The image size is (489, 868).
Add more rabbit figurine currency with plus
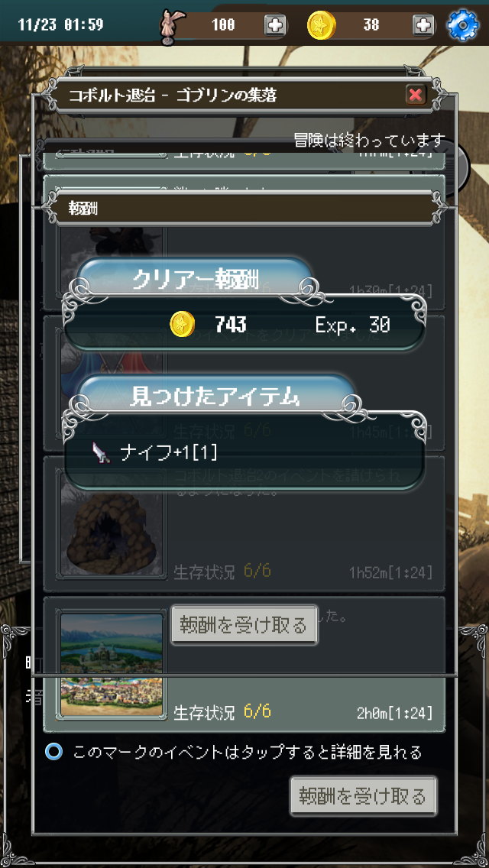[275, 25]
